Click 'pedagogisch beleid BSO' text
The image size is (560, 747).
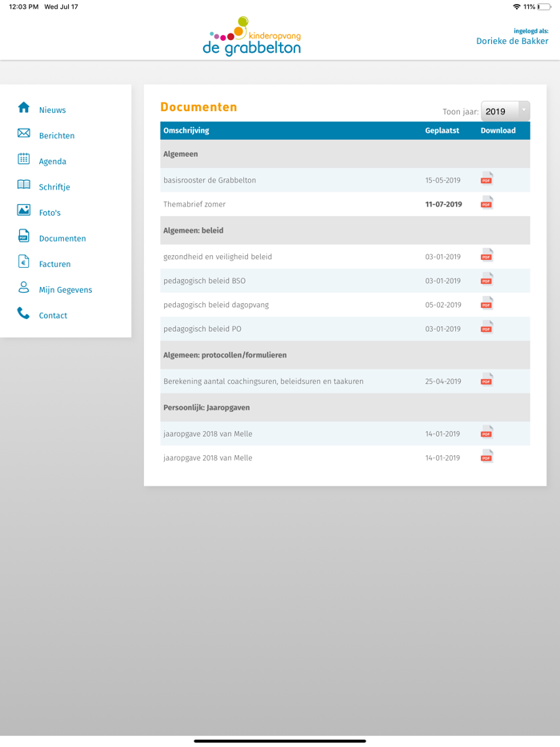click(205, 281)
